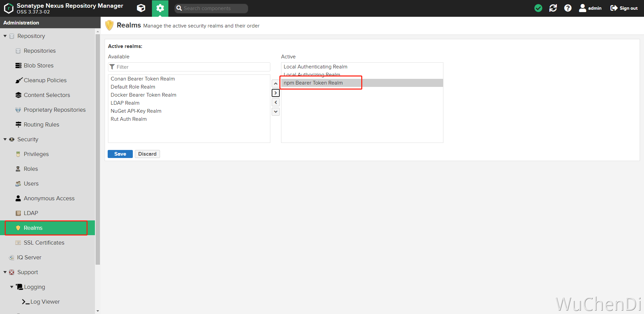This screenshot has width=644, height=314.
Task: Click the remove from Active left-arrow button
Action: click(x=276, y=102)
